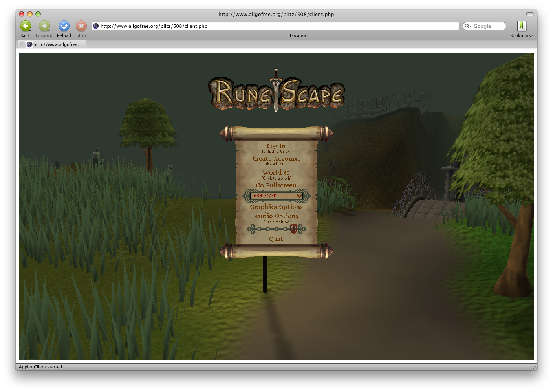Focus the URL location field
This screenshot has height=392, width=553.
275,26
